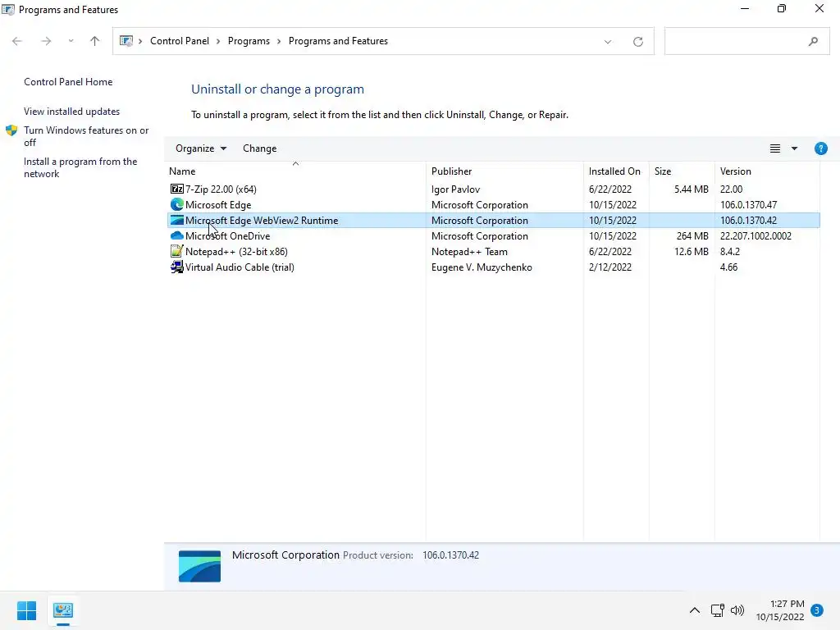Open notification badge showing 3
Viewport: 840px width, 630px height.
coord(817,610)
